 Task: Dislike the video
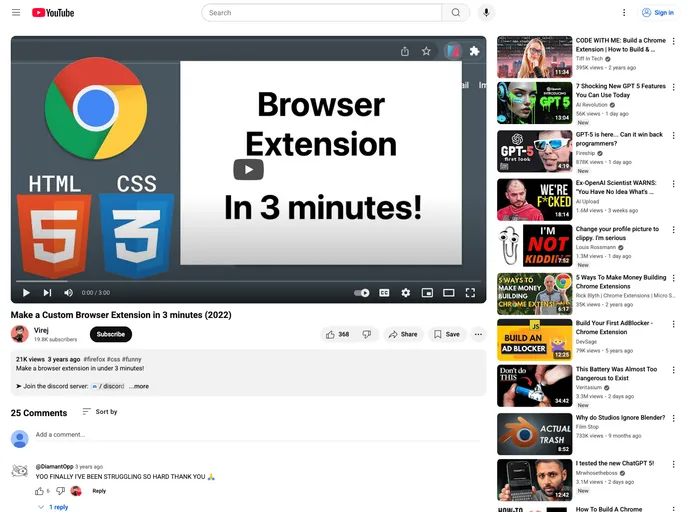pos(367,334)
